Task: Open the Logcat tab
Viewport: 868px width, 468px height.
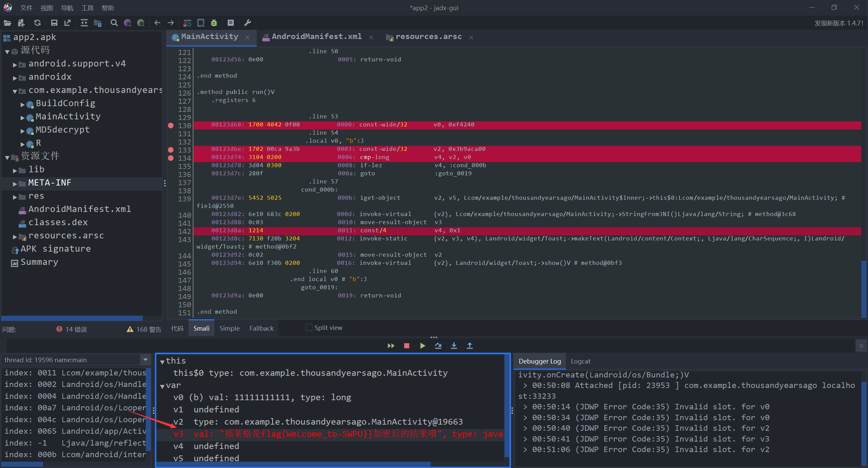Action: pos(580,361)
